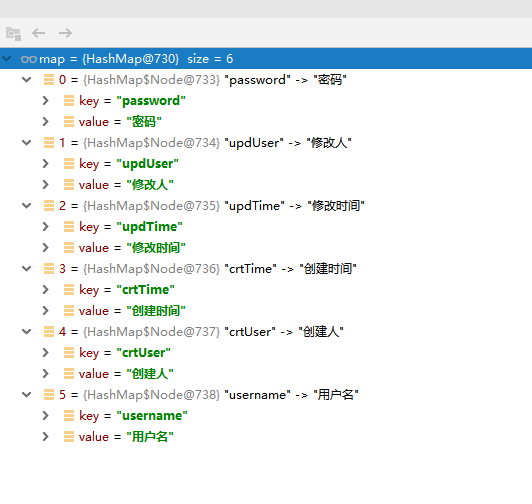Click the green "username" key string
This screenshot has height=504, width=532.
pyautogui.click(x=152, y=416)
